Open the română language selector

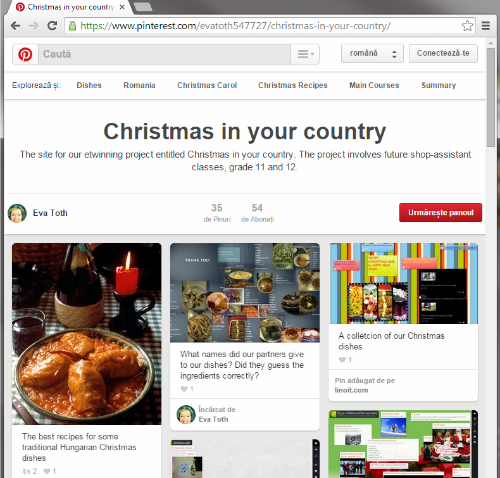click(372, 53)
